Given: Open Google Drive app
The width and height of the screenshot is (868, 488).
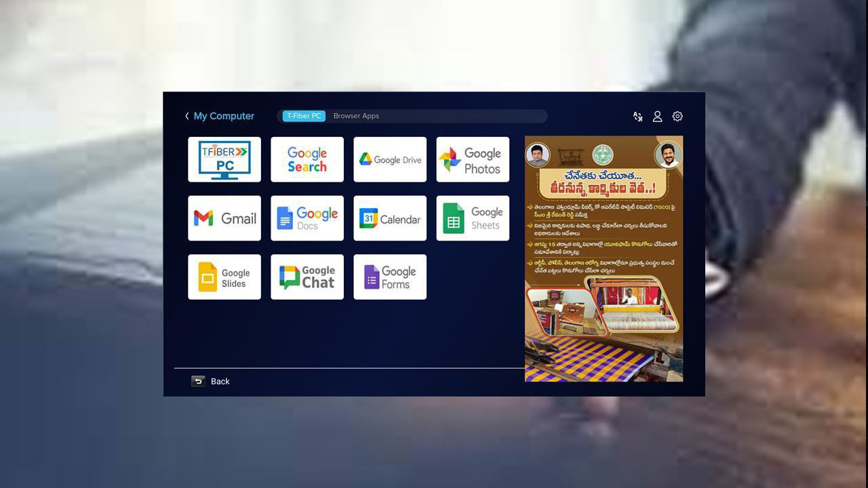Looking at the screenshot, I should tap(390, 159).
